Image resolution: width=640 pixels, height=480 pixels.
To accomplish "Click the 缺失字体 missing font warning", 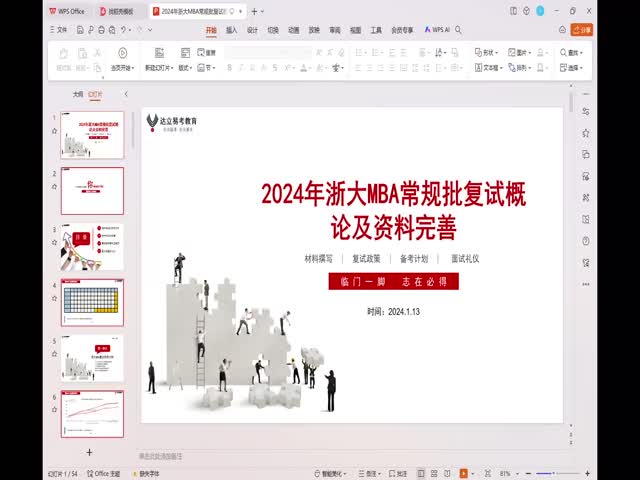I will click(146, 474).
